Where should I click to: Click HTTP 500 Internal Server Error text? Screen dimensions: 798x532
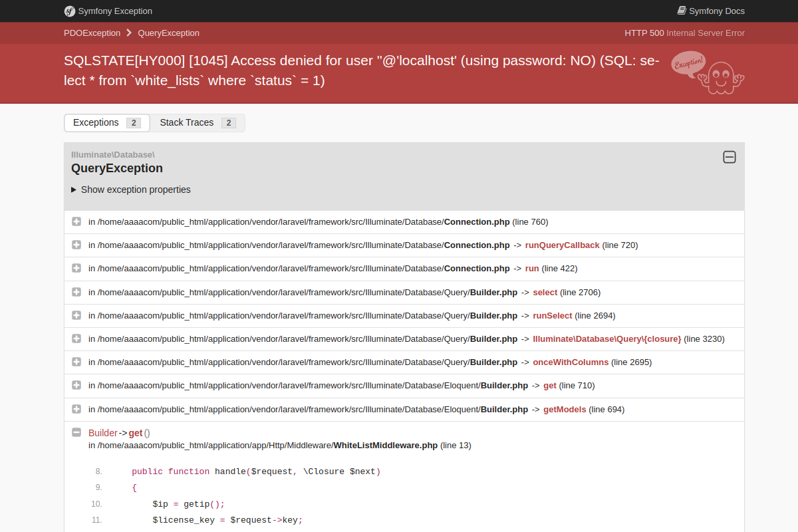(x=684, y=33)
